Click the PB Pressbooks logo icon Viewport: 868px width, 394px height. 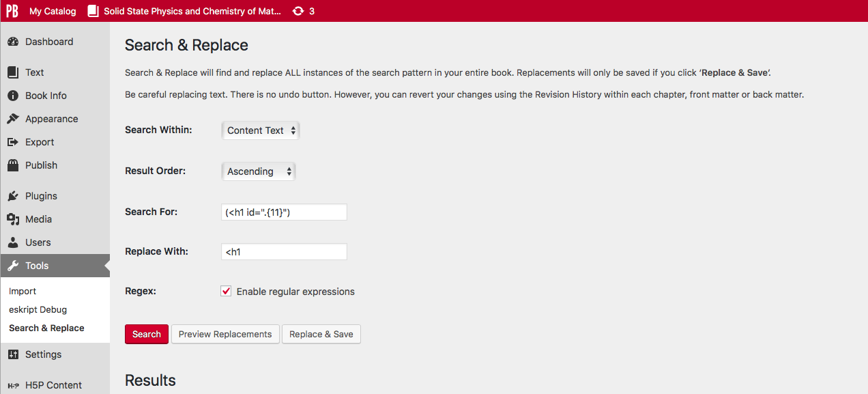pos(12,11)
